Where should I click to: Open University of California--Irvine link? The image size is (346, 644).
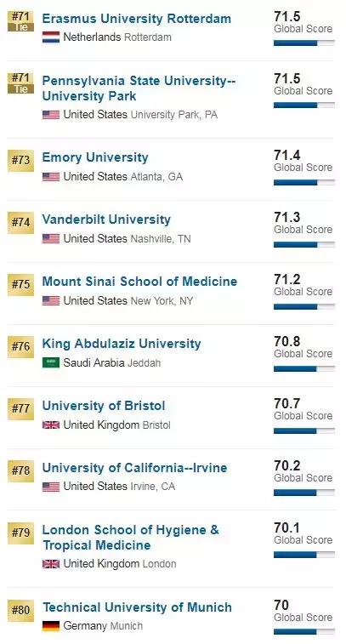[x=134, y=468]
